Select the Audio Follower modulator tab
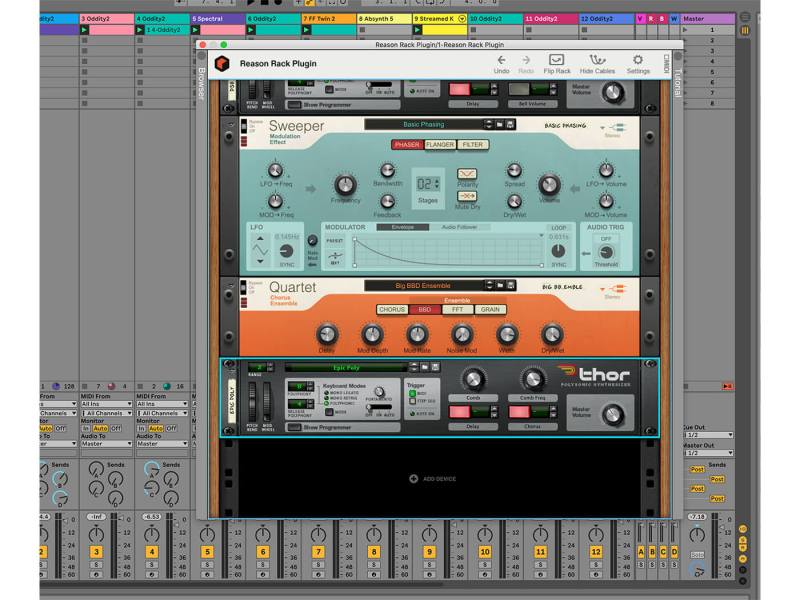The width and height of the screenshot is (800, 600). pos(459,227)
